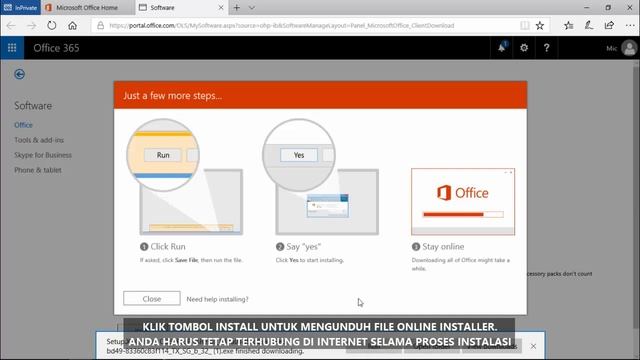The height and width of the screenshot is (360, 640).
Task: Click the 'Just a few more steps...' heading
Action: [x=173, y=96]
